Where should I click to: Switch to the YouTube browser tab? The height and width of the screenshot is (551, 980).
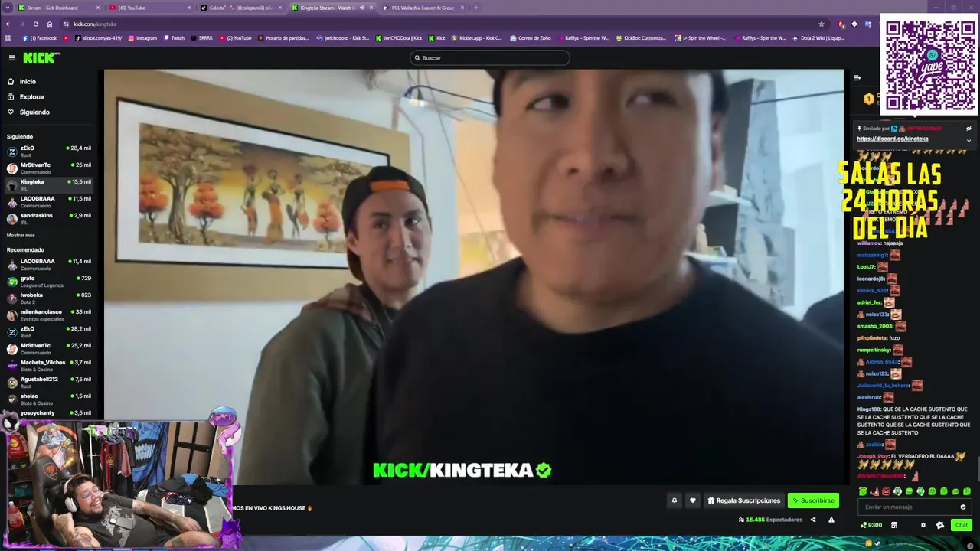point(149,8)
